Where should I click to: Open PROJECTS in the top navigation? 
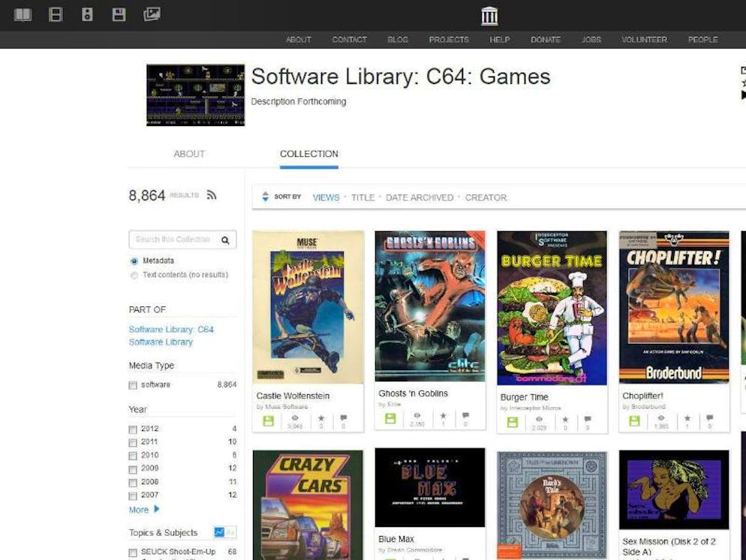pos(449,40)
